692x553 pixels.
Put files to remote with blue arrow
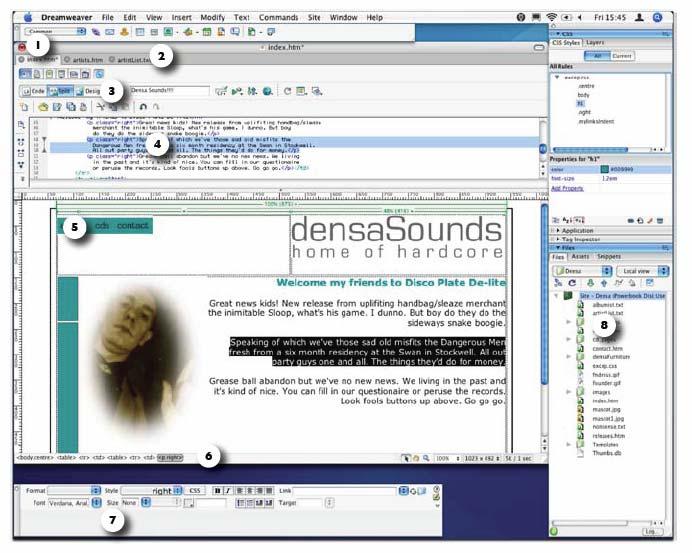point(604,283)
